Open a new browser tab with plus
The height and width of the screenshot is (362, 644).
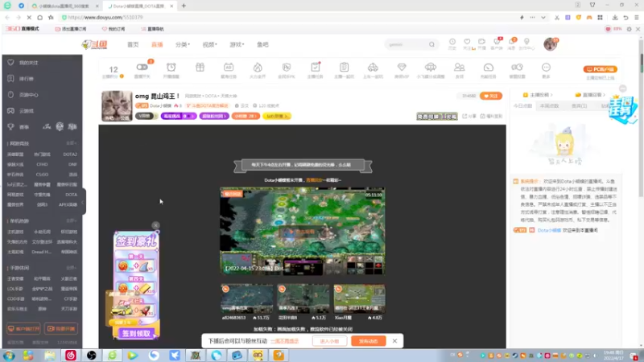click(x=184, y=6)
